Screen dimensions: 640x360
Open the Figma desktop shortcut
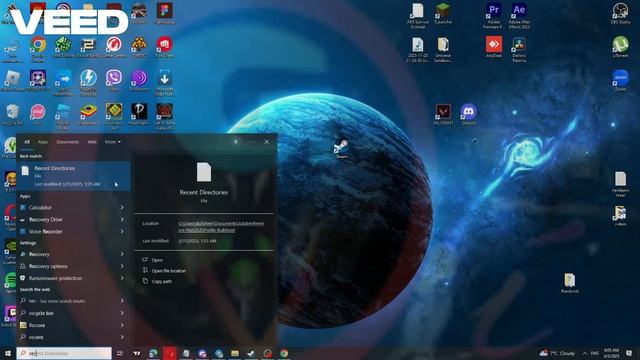point(164,13)
